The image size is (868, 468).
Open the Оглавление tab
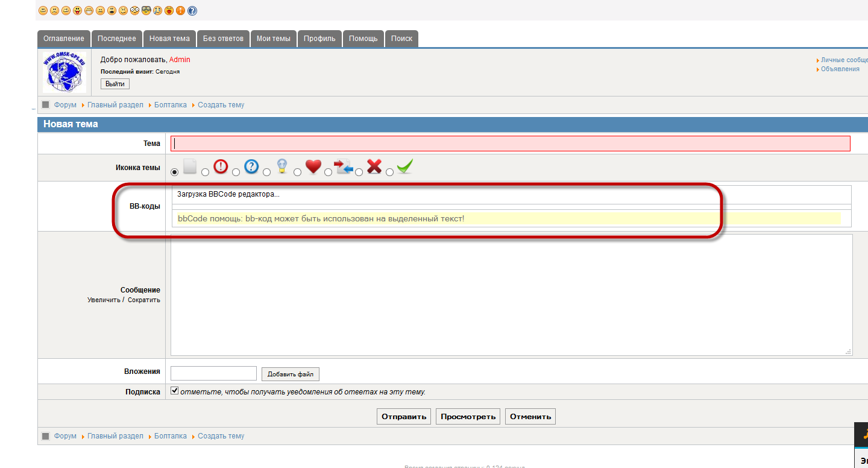[x=64, y=39]
